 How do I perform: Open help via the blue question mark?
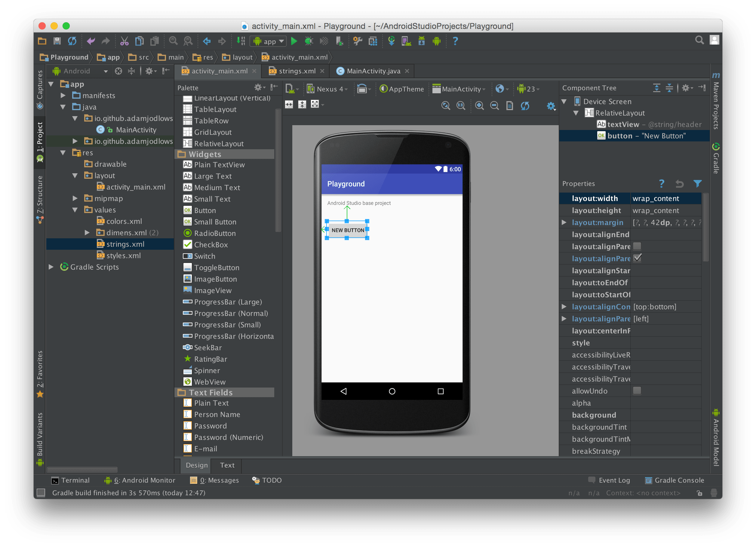[x=455, y=41]
